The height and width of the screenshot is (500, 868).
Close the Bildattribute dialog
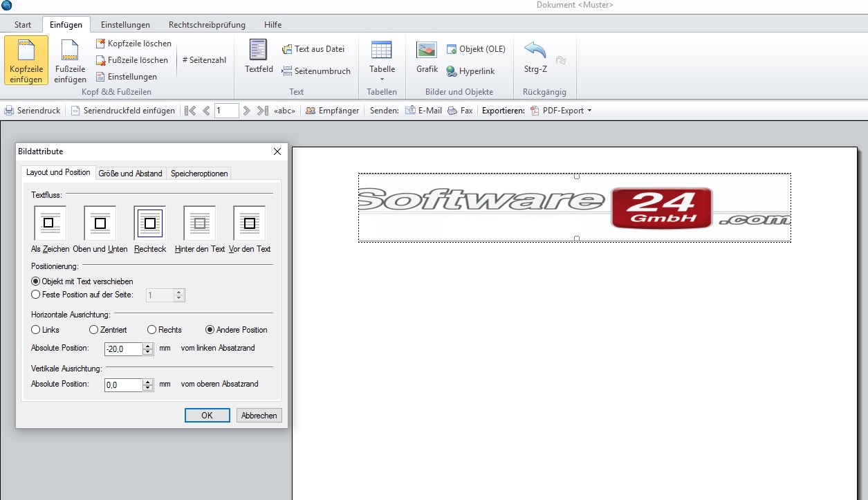point(277,151)
